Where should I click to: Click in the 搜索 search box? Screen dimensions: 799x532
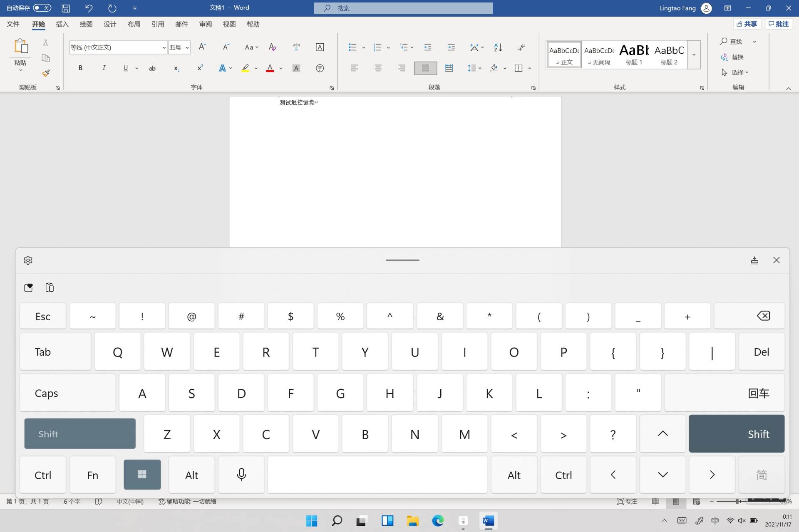point(403,8)
